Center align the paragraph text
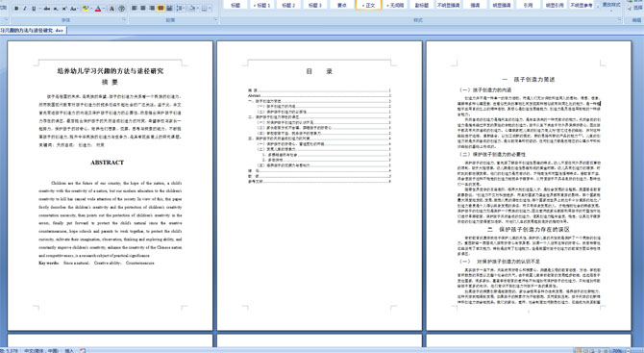Screen dimensions: 644x353 tap(143, 9)
